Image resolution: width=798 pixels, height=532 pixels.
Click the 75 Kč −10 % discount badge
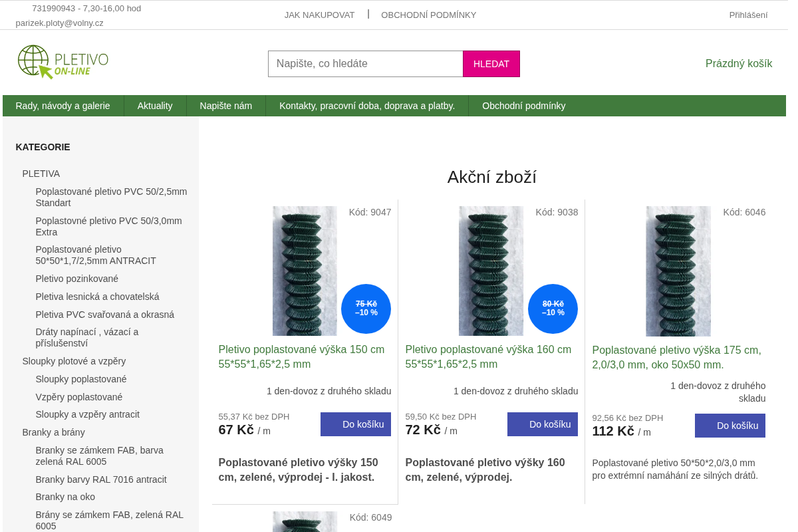(x=366, y=309)
